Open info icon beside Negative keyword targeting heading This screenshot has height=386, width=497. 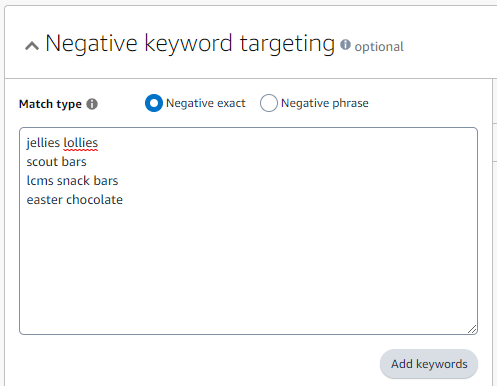(345, 45)
